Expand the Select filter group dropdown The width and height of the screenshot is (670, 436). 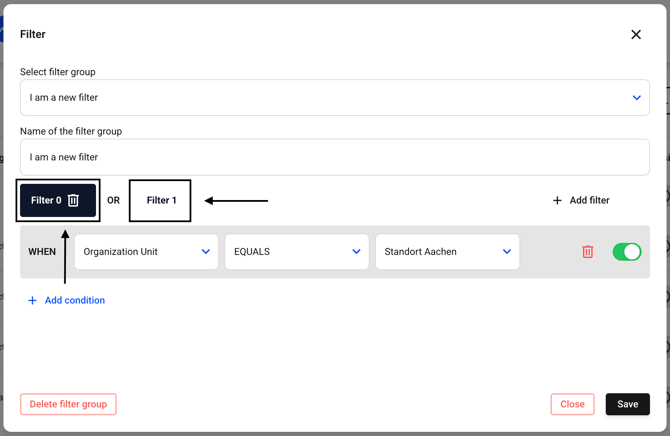click(335, 98)
